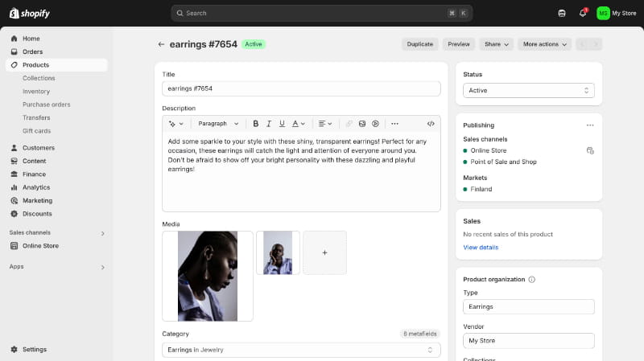Click the Customers person icon
Screen dimensions: 644x361
(14, 148)
